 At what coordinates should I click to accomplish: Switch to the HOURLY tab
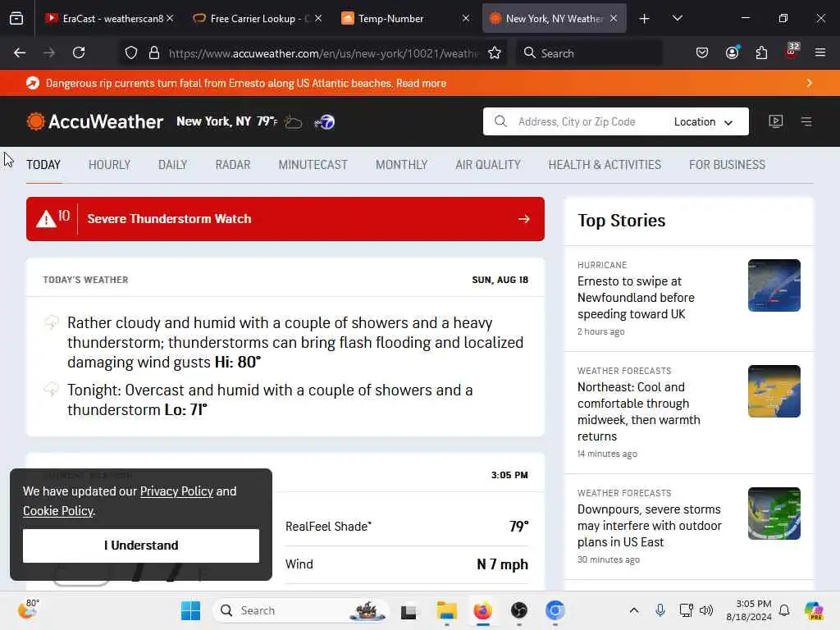pyautogui.click(x=109, y=164)
